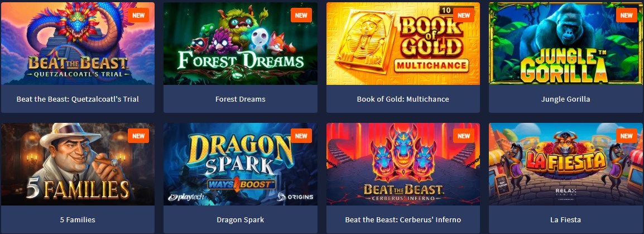Open the Jungle Gorilla game image

click(566, 44)
